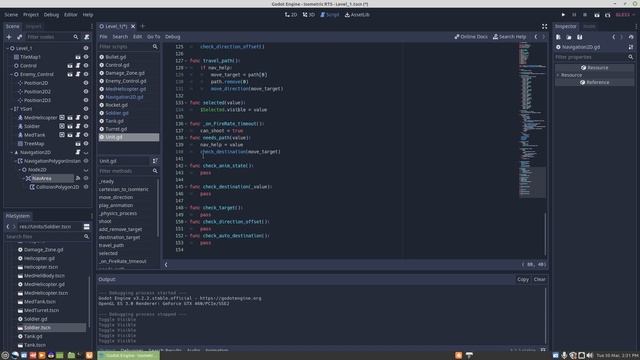
Task: Toggle visibility of YSort node
Action: tap(86, 109)
